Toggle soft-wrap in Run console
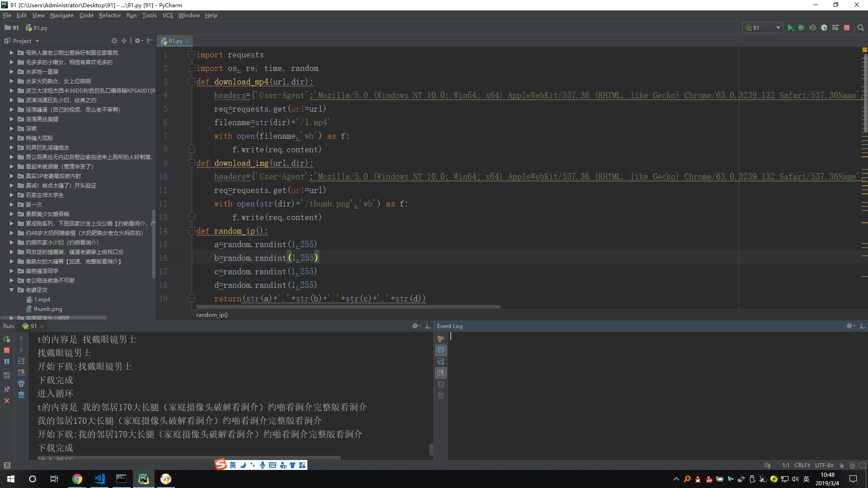The height and width of the screenshot is (488, 868). (x=21, y=361)
